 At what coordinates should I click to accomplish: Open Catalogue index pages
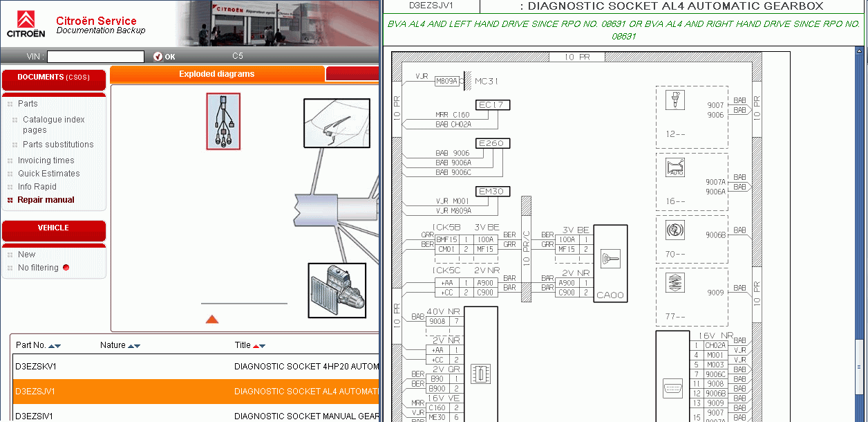[x=54, y=125]
